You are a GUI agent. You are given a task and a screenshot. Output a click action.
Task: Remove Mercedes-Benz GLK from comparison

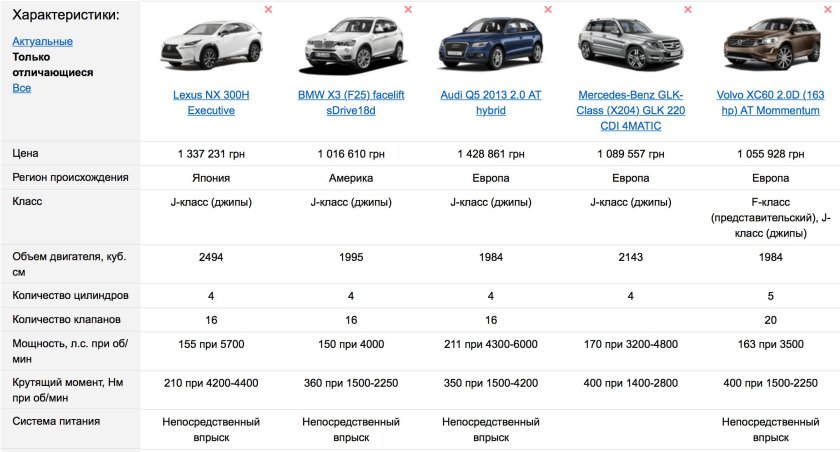688,10
